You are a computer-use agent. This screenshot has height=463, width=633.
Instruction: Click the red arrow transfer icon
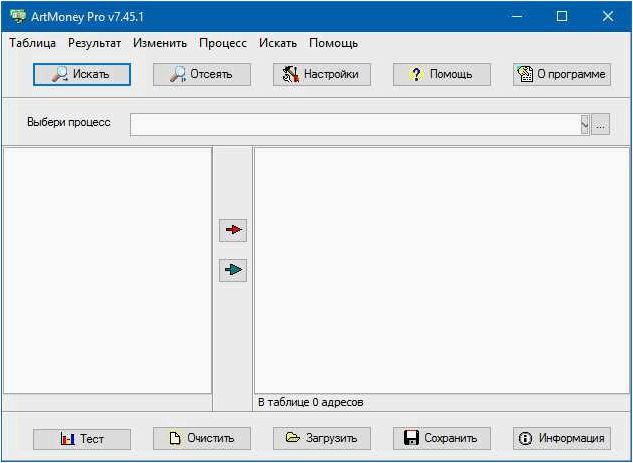233,230
